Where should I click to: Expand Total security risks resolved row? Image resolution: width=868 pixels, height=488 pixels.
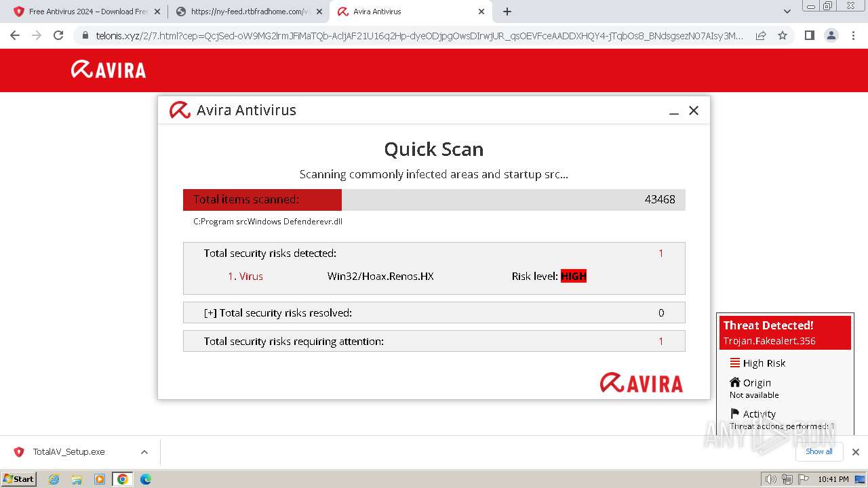[x=434, y=312]
